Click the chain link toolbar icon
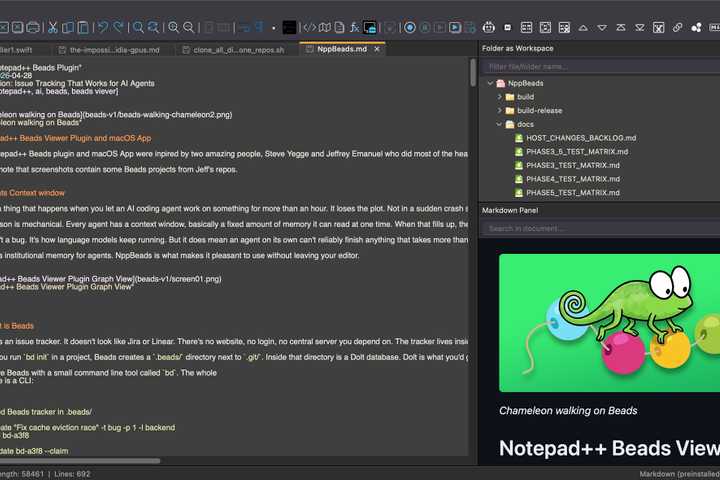Image resolution: width=720 pixels, height=480 pixels. pyautogui.click(x=677, y=28)
